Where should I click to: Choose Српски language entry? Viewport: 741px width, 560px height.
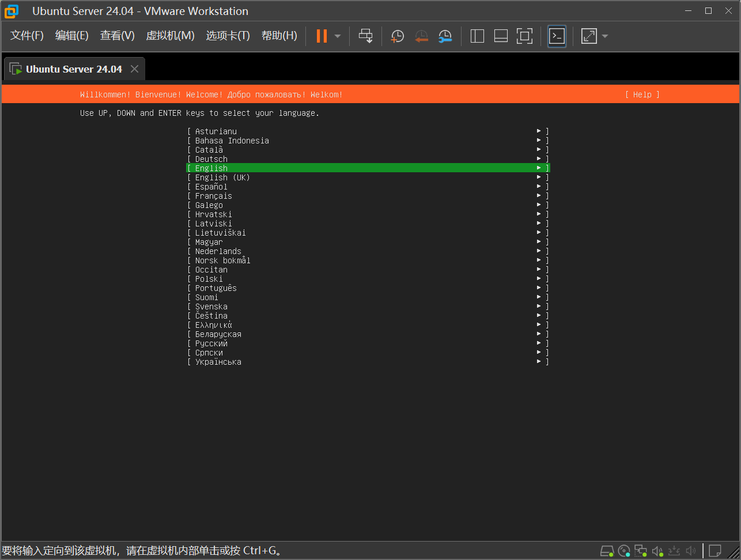[368, 353]
